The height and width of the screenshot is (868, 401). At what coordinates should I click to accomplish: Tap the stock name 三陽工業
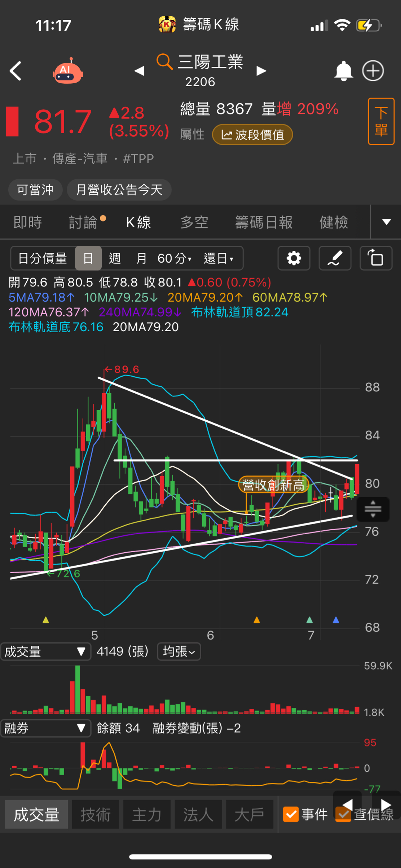211,62
